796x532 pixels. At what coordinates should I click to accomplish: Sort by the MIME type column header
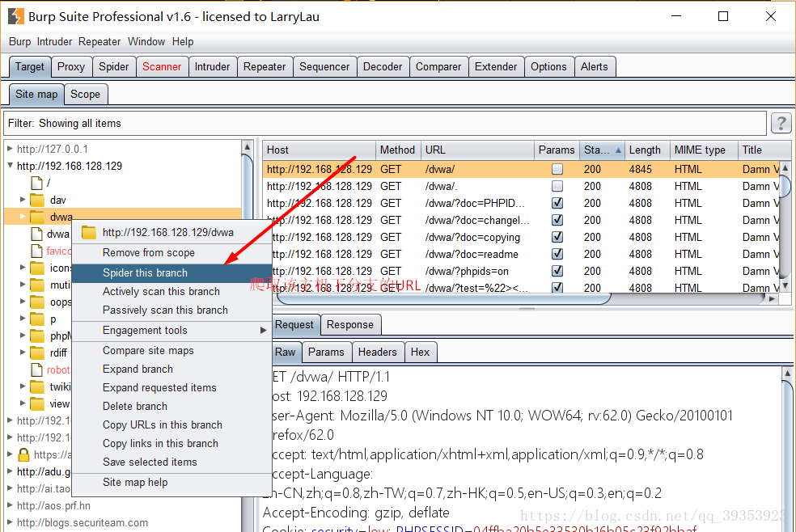(x=704, y=150)
